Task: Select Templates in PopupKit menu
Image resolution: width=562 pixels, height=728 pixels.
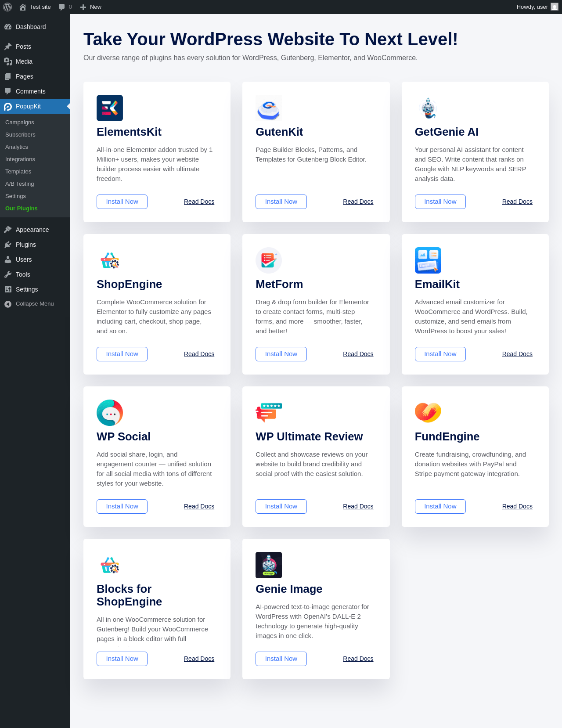Action: 18,172
